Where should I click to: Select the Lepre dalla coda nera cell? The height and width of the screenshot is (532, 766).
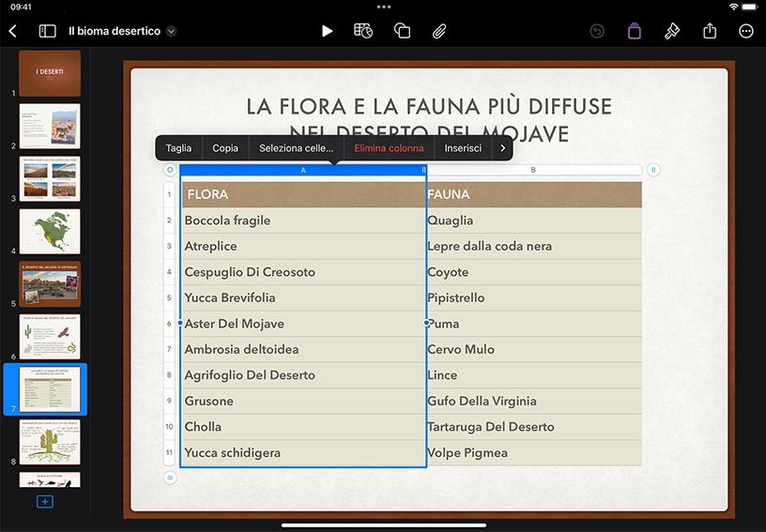534,247
